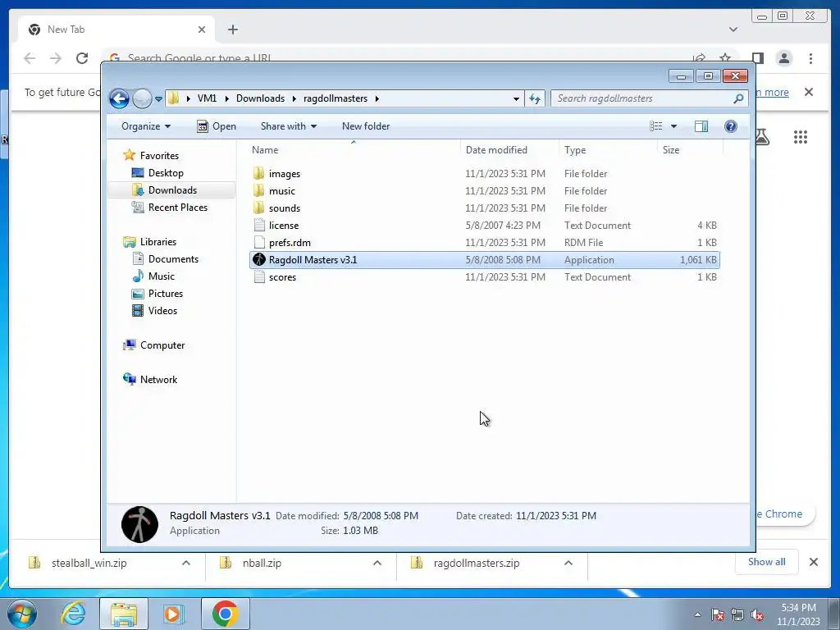Click the search magnifier in Explorer

[x=738, y=98]
